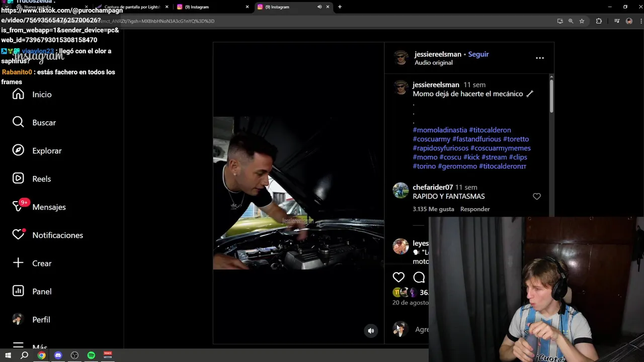Open OBS Studio from the taskbar
644x362 pixels.
(74, 355)
